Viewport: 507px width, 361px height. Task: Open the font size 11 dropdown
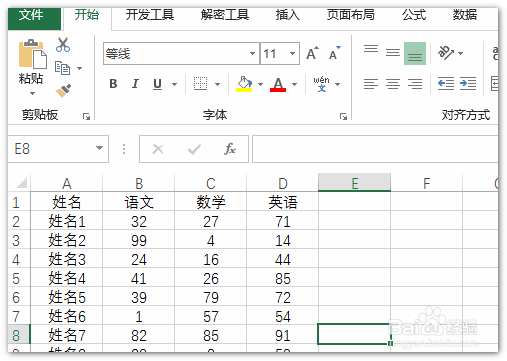point(292,53)
